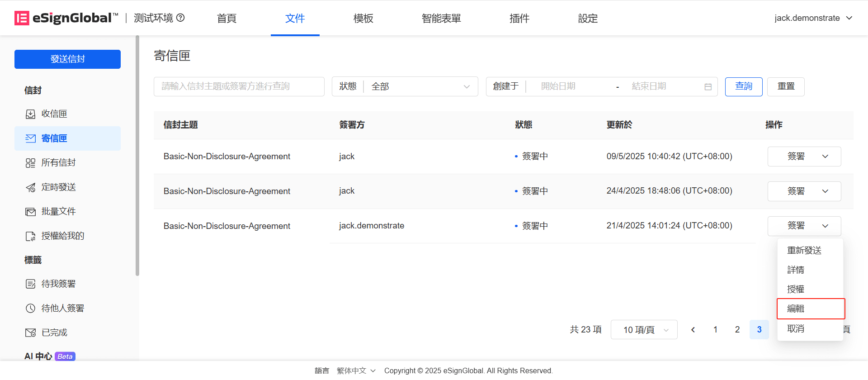The image size is (868, 380).
Task: Go to the 智能表單 tab
Action: [441, 18]
